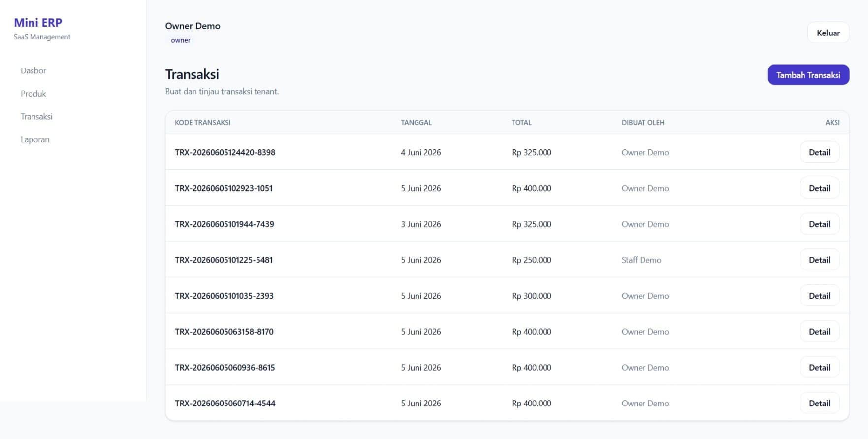Click Tambah Transaksi button
Image resolution: width=868 pixels, height=439 pixels.
[x=808, y=75]
